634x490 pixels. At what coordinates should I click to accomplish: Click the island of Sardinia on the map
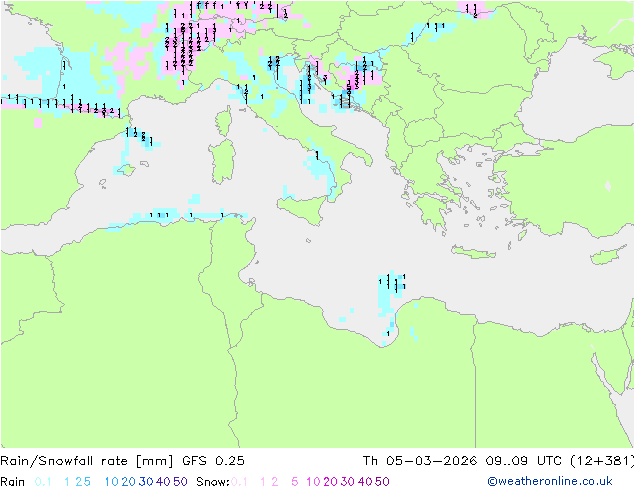coord(222,161)
